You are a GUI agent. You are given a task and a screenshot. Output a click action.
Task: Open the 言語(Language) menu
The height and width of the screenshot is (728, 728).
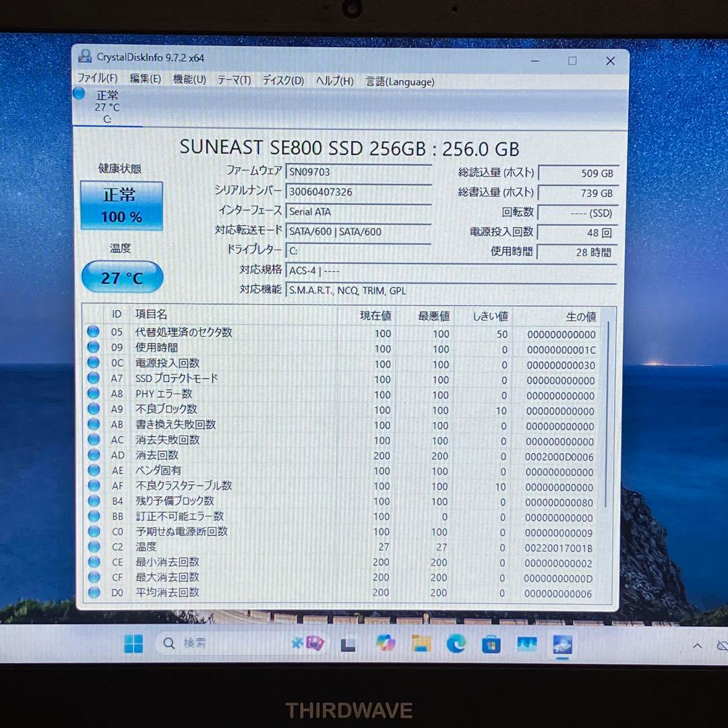(399, 82)
